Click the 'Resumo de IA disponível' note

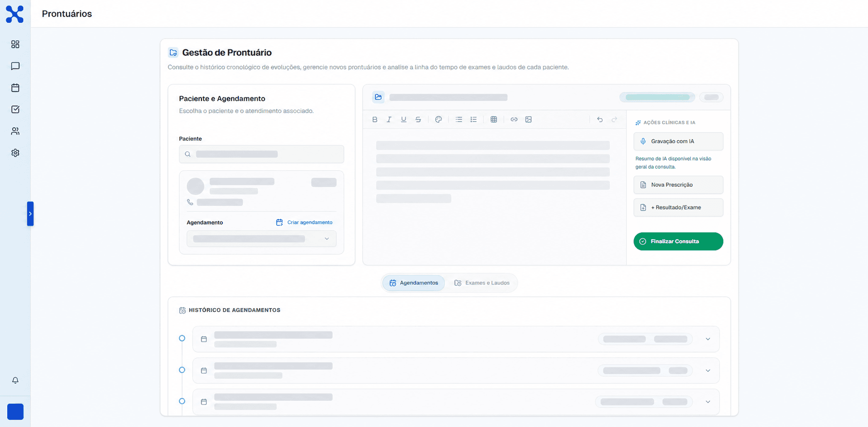coord(673,163)
